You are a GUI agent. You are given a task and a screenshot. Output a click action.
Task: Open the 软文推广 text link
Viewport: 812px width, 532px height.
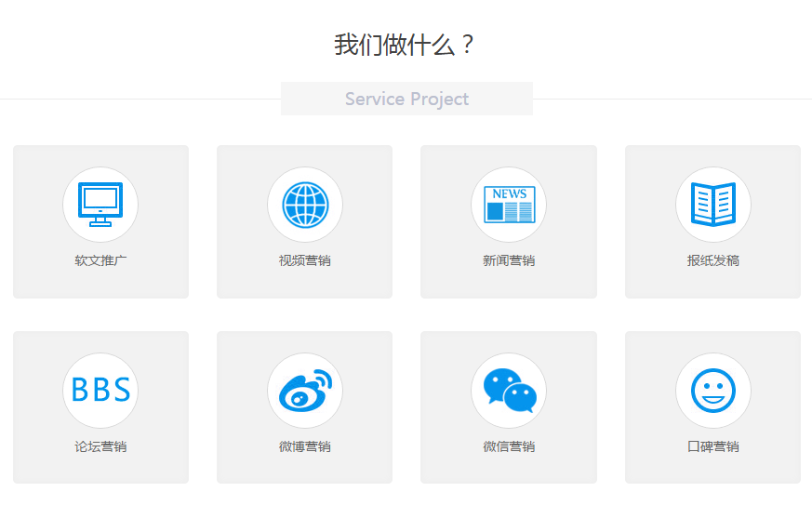(x=100, y=260)
